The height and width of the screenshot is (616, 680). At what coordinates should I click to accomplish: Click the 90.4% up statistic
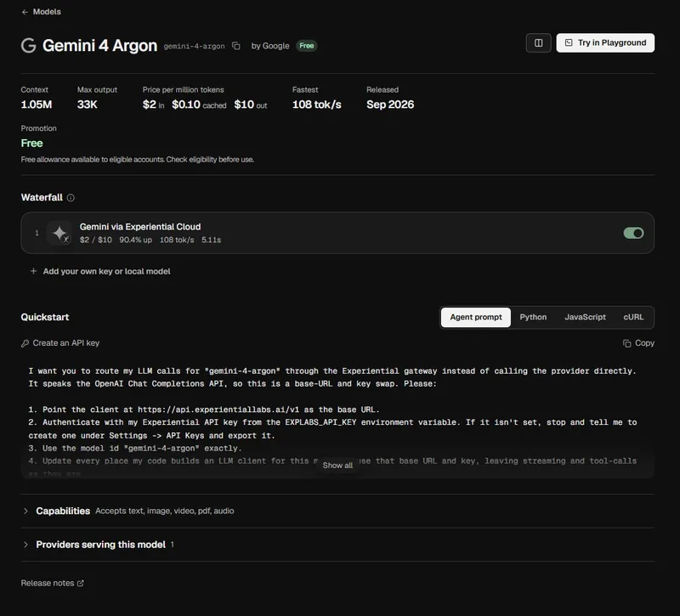point(135,240)
